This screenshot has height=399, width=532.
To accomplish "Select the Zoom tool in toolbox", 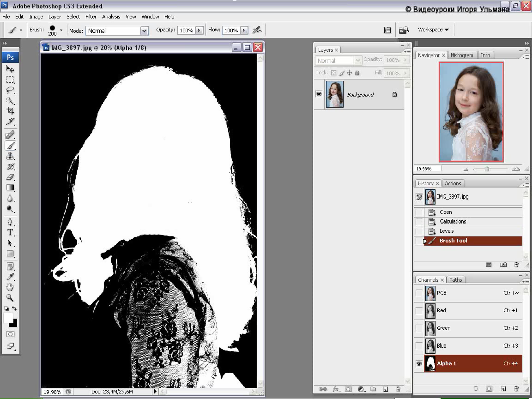I will pos(10,298).
